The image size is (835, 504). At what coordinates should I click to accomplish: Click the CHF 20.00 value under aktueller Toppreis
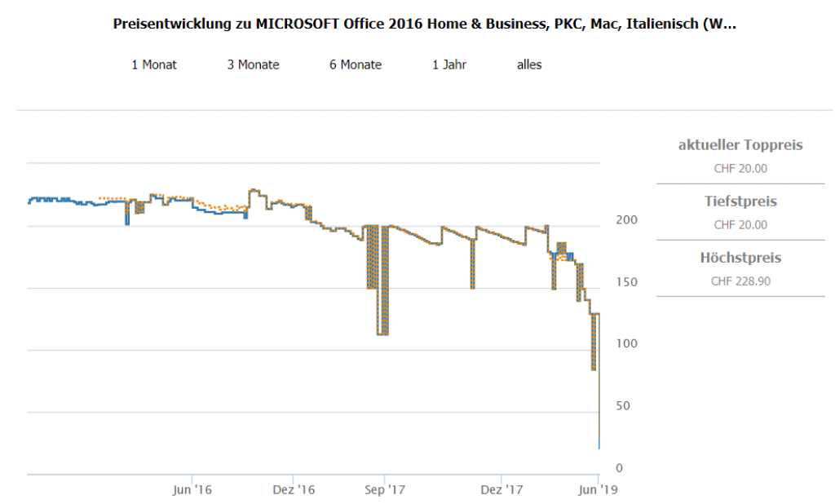[x=740, y=169]
